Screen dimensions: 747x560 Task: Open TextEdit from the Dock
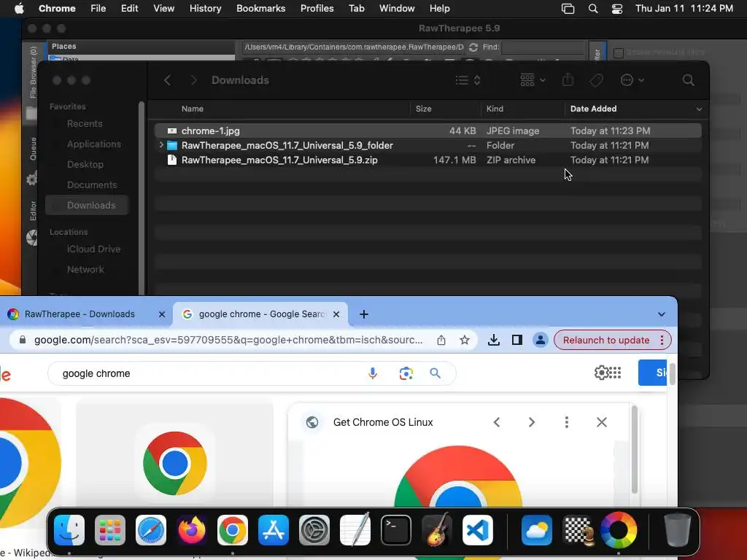355,530
